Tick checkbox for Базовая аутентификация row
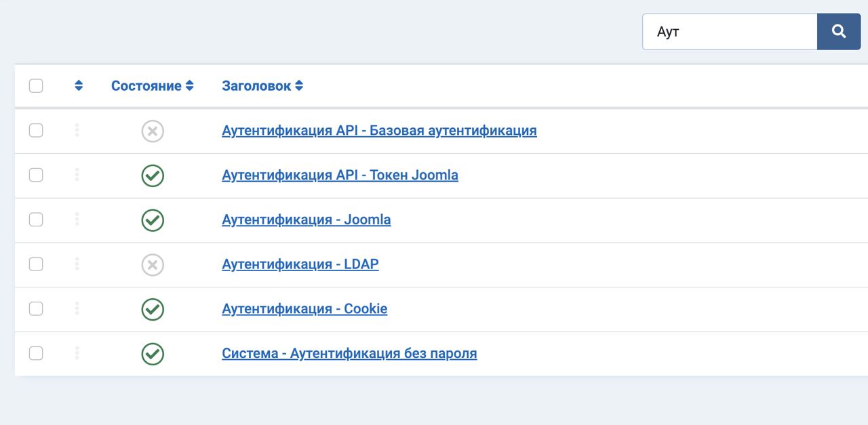The width and height of the screenshot is (868, 425). [x=36, y=130]
